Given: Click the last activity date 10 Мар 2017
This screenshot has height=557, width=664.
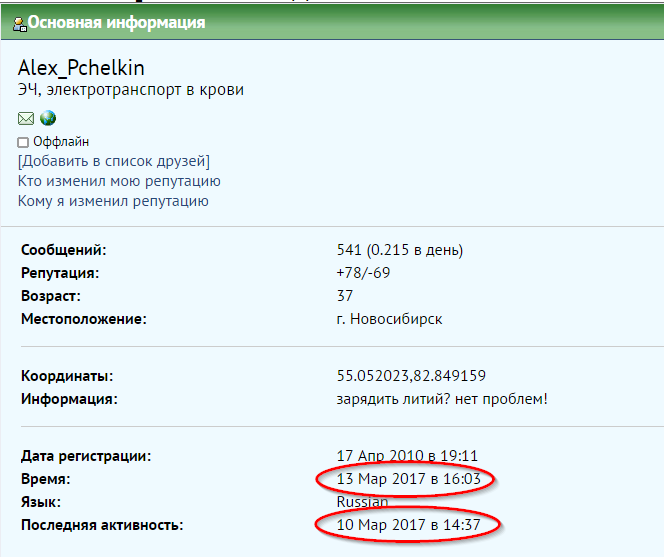Looking at the screenshot, I should click(x=408, y=524).
